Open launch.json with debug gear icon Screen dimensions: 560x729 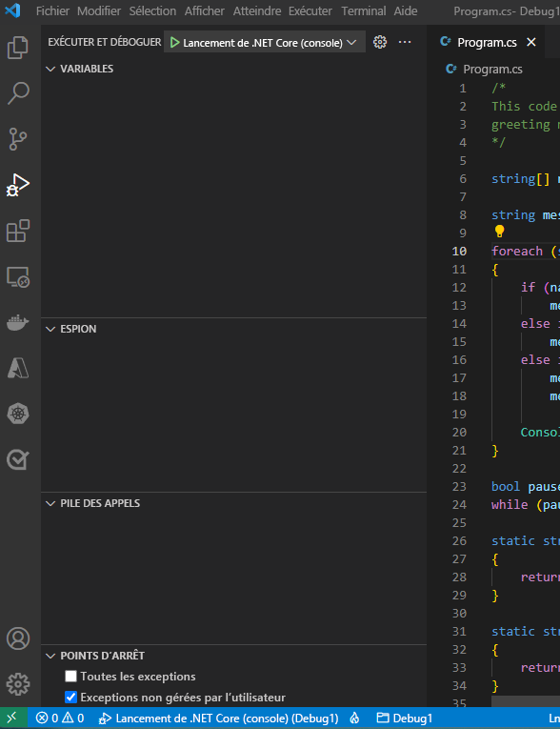pos(380,42)
